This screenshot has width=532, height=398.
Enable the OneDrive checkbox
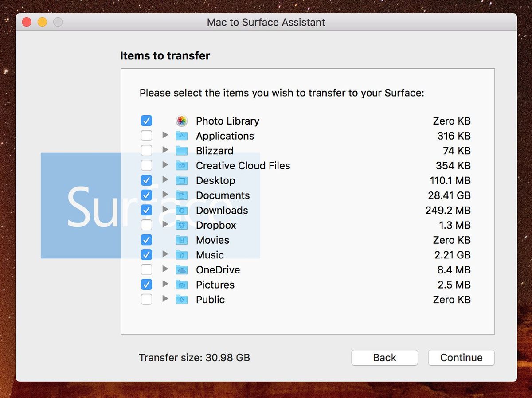pyautogui.click(x=146, y=270)
